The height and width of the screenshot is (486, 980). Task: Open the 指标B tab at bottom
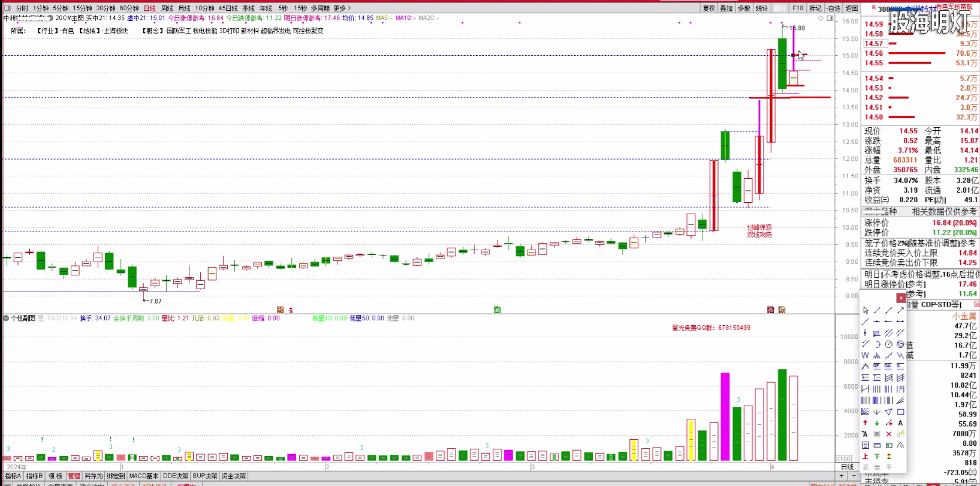click(x=34, y=476)
